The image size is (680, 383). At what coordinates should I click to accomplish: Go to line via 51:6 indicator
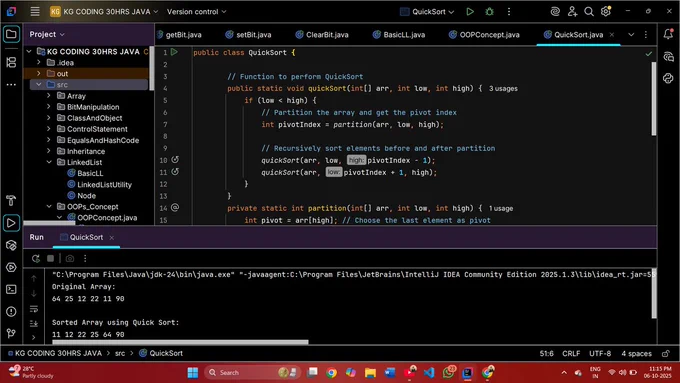pyautogui.click(x=546, y=354)
